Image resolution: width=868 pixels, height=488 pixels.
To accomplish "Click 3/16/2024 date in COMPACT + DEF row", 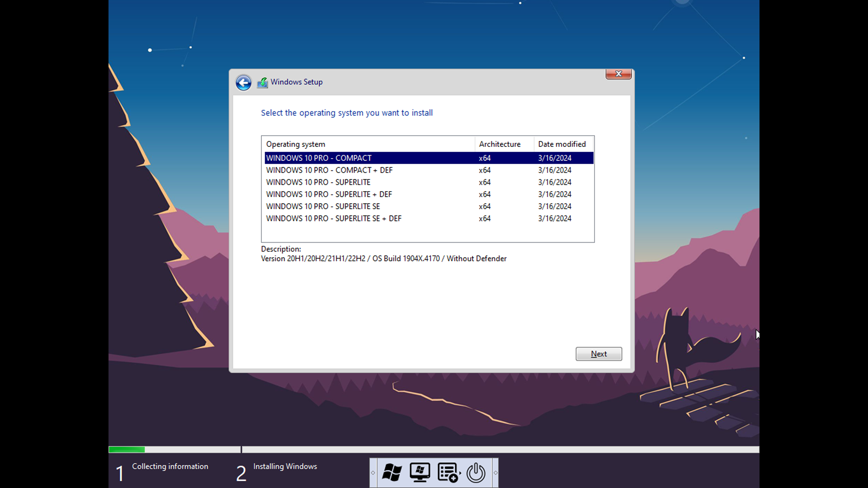I will [x=555, y=170].
